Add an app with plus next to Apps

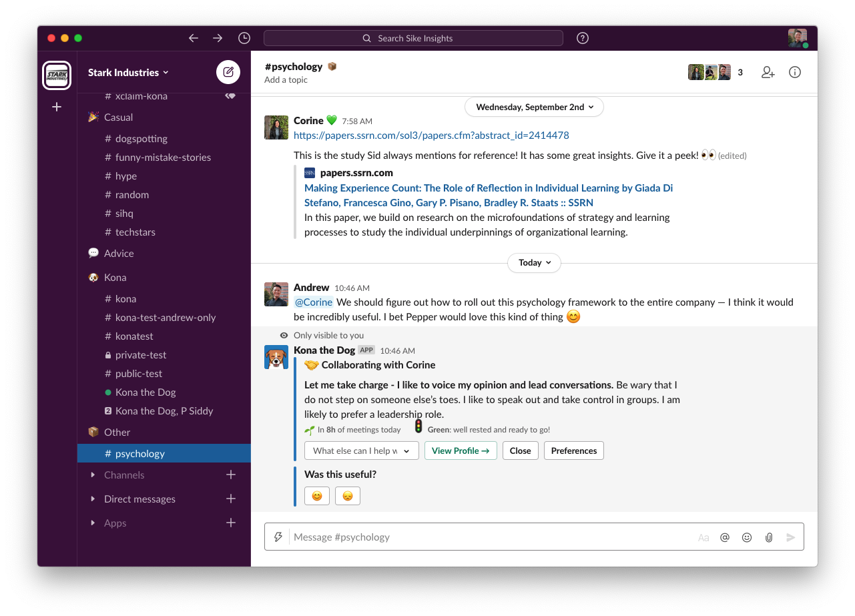coord(231,523)
